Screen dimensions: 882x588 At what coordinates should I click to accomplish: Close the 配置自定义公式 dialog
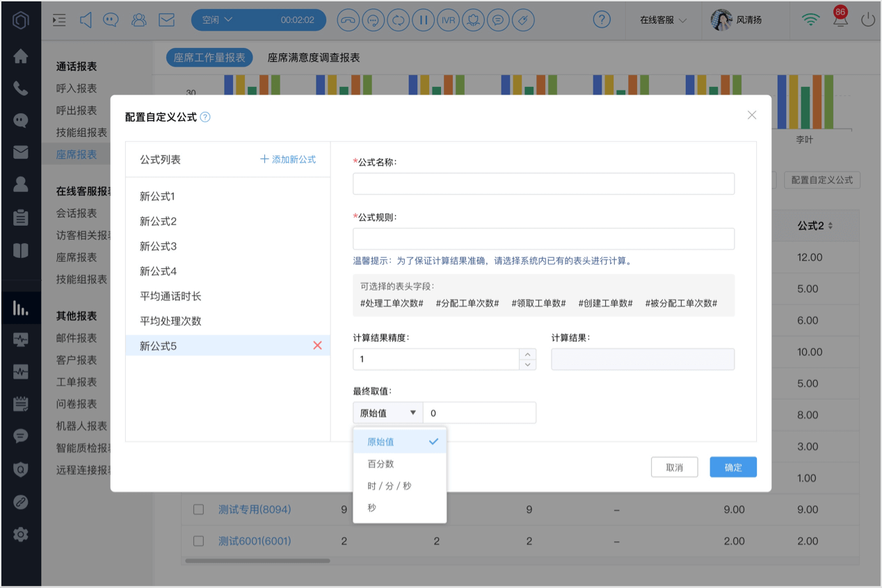[x=752, y=115]
